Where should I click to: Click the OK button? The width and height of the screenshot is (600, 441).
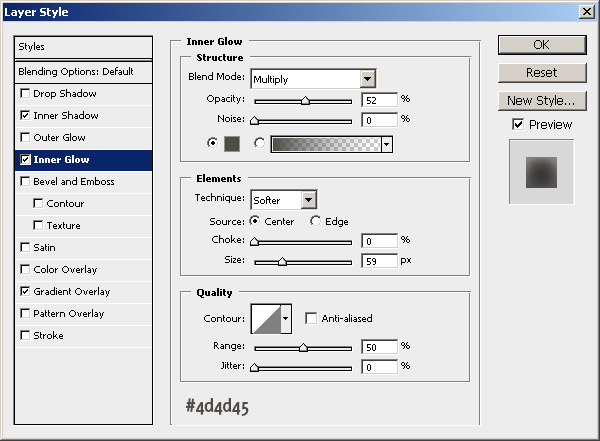click(542, 45)
